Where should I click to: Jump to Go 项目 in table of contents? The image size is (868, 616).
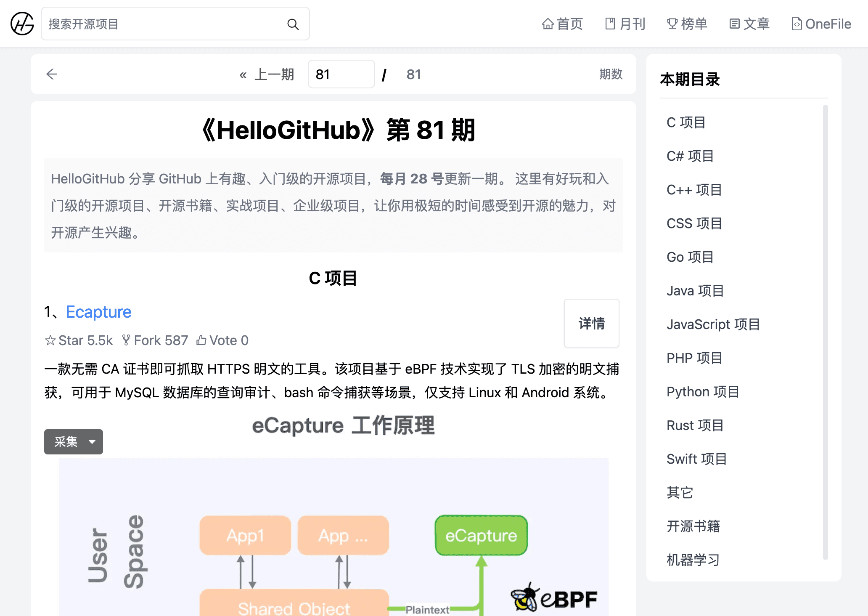click(x=690, y=257)
